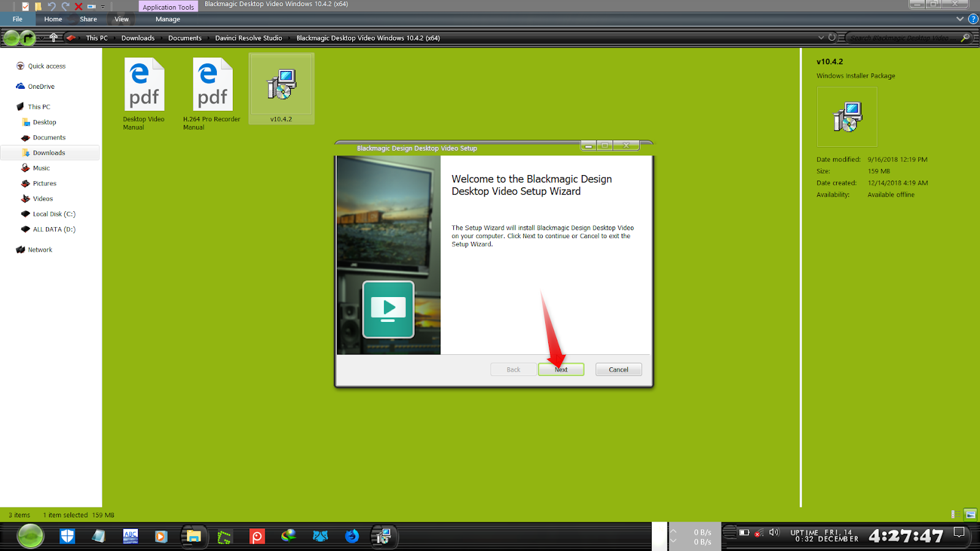Open the green Start orb
Viewport: 980px width, 551px height.
click(x=30, y=536)
